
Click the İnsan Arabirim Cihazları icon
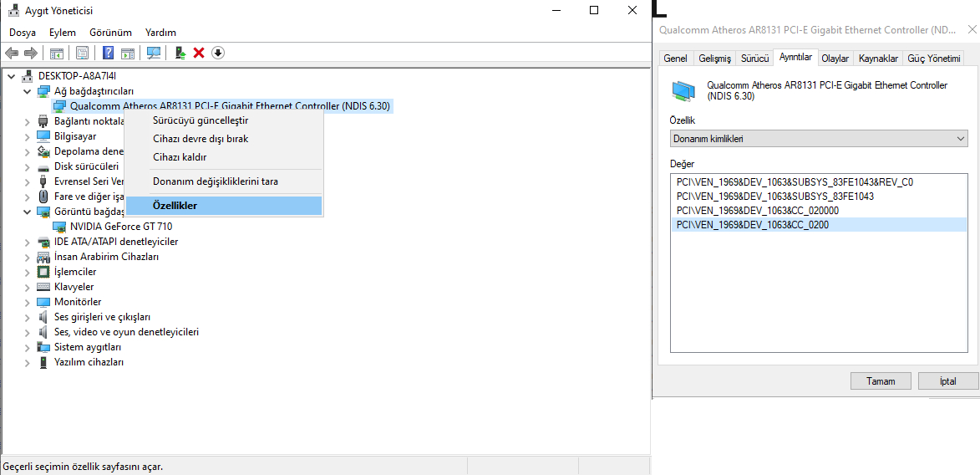coord(43,257)
